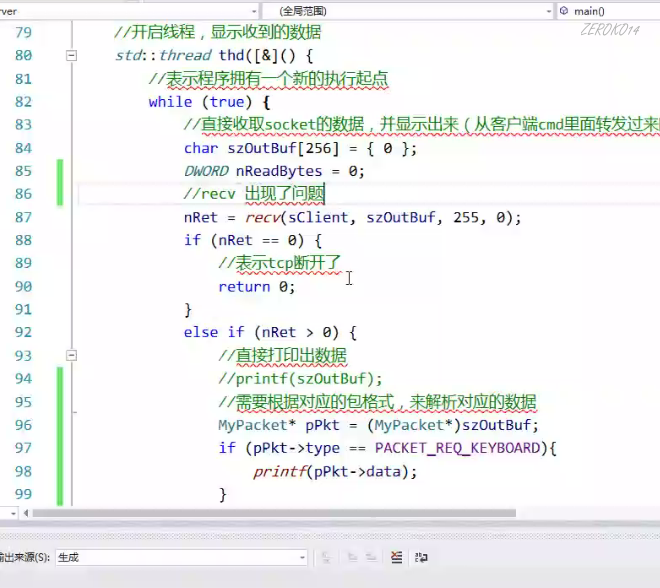Click the comment //直接打印出数据
The width and height of the screenshot is (660, 588).
[282, 356]
